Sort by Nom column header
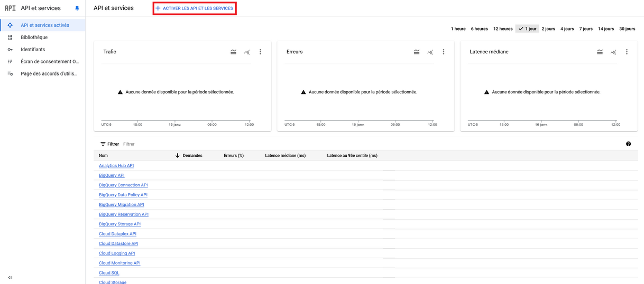The width and height of the screenshot is (644, 284). point(103,156)
